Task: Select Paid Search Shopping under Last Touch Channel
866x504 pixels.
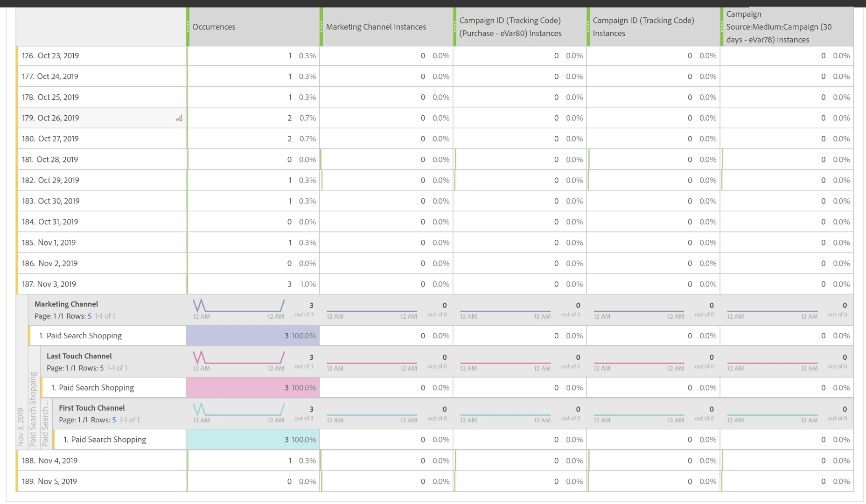Action: tap(113, 388)
